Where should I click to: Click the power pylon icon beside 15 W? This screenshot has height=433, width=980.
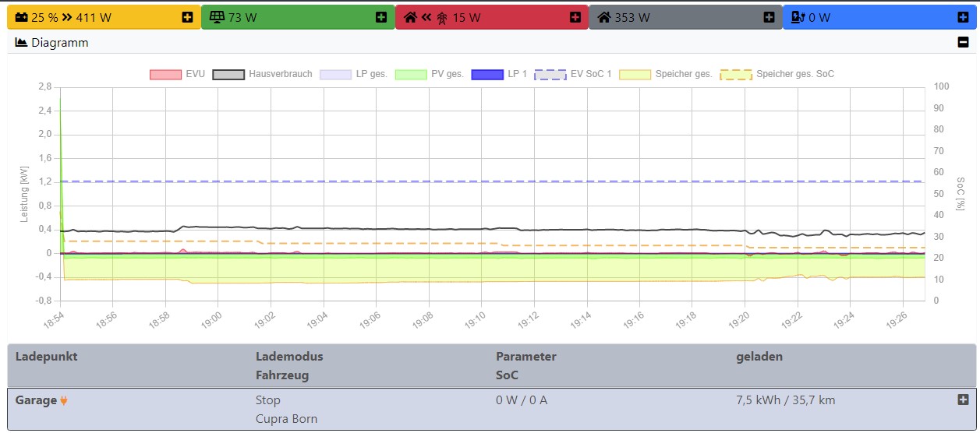[x=441, y=17]
